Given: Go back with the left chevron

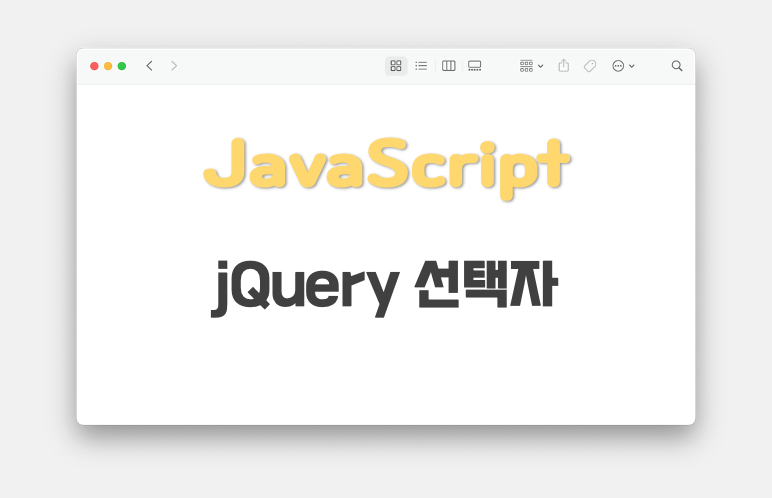Looking at the screenshot, I should coord(150,66).
